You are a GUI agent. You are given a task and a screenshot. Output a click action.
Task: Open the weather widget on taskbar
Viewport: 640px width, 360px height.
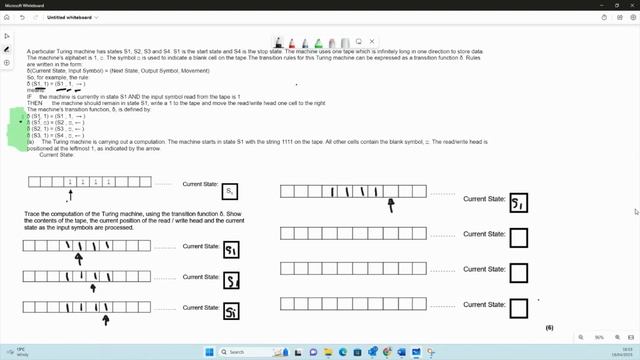[x=18, y=352]
